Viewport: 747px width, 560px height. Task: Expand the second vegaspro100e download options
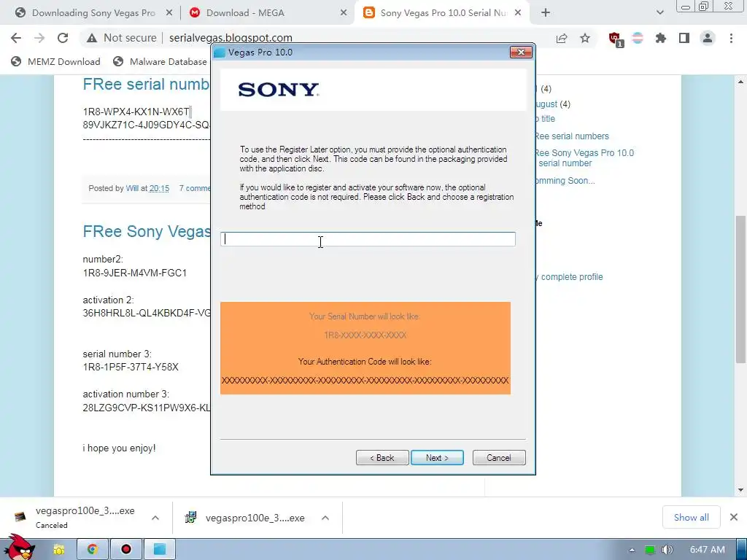325,518
